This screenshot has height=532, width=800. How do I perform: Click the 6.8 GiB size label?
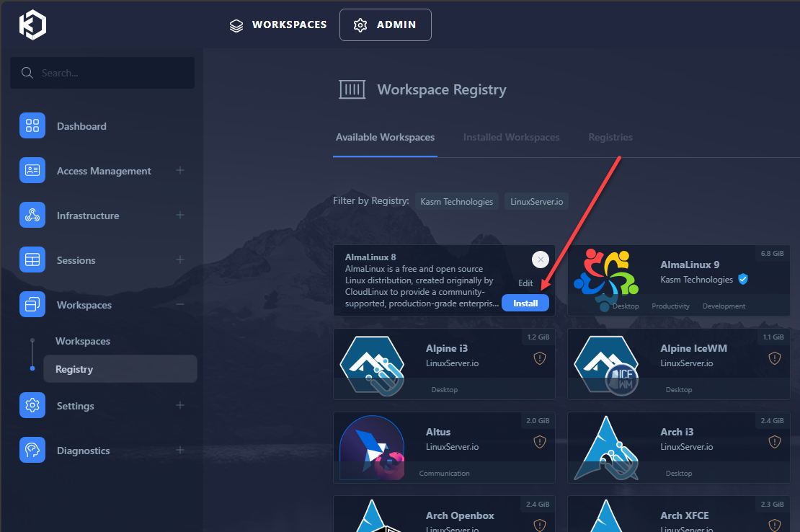point(773,254)
